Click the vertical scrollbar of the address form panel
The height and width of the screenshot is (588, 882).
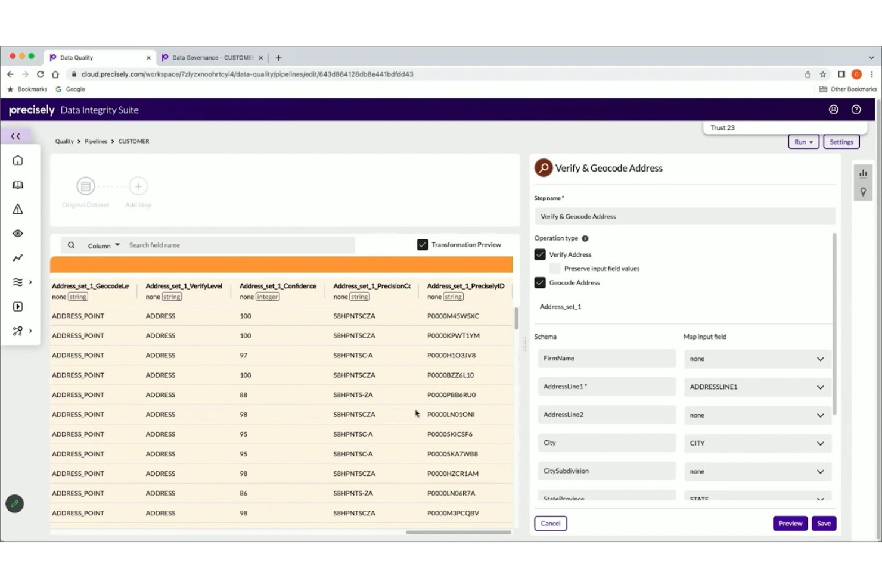point(834,324)
